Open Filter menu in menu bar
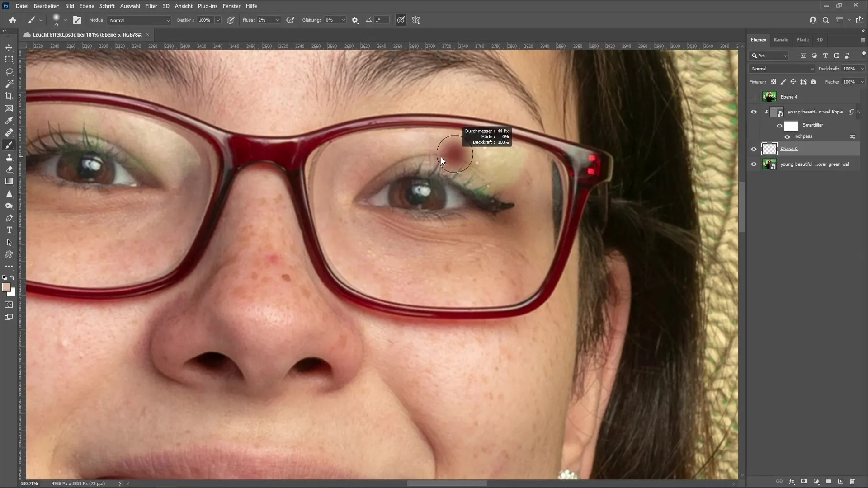 [x=151, y=6]
